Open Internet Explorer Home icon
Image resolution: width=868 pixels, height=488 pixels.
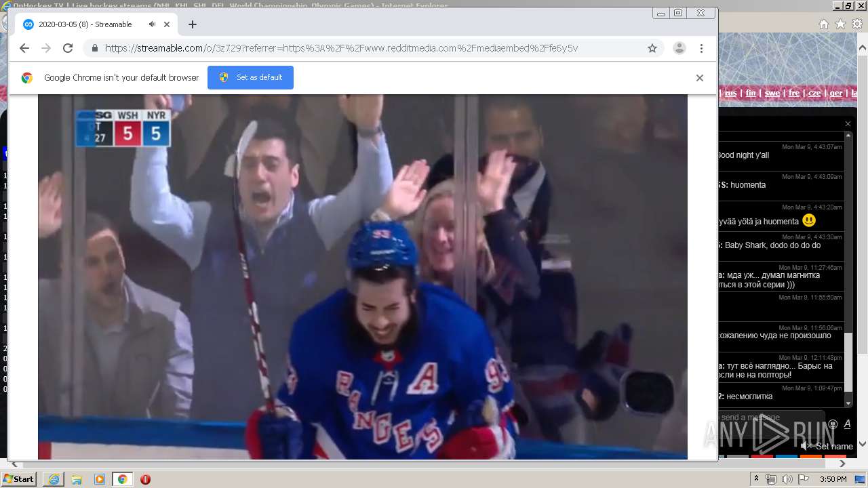click(823, 24)
